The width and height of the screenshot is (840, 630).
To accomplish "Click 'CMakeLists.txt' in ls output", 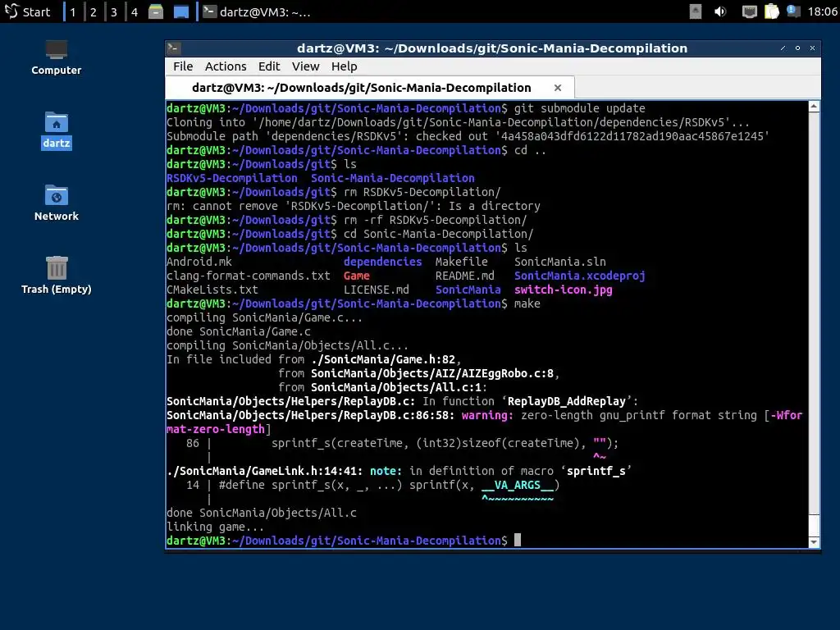I will pyautogui.click(x=212, y=290).
